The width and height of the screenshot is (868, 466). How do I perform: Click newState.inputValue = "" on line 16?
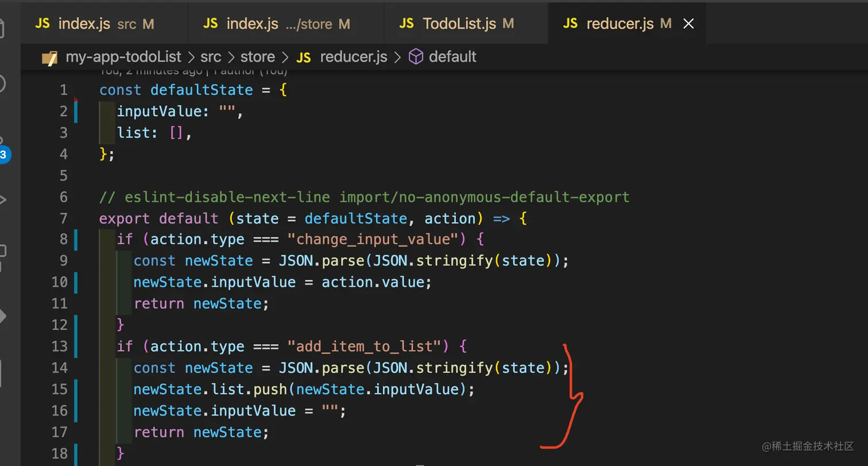click(x=241, y=411)
